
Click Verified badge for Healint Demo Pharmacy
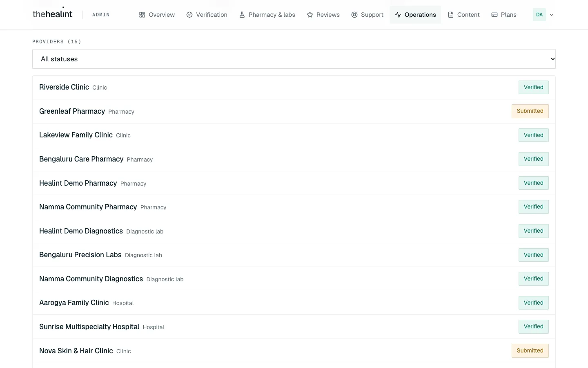(534, 183)
